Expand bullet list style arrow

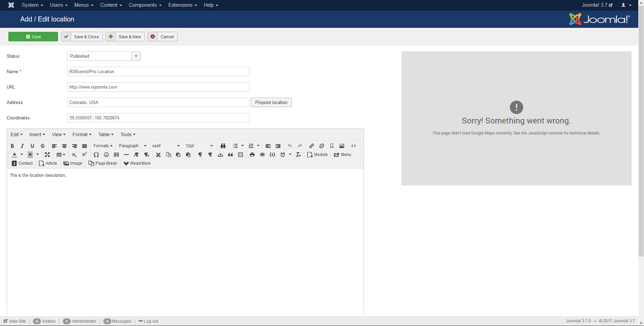[243, 146]
